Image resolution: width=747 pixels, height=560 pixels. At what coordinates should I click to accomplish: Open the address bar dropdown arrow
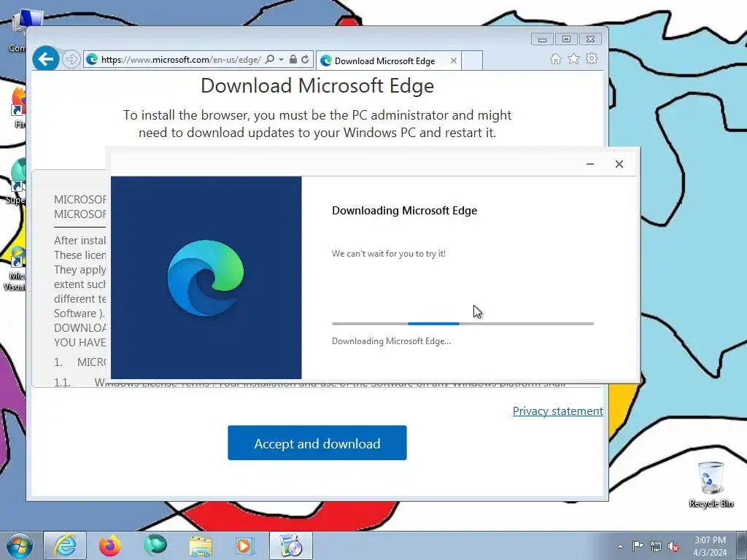click(x=281, y=60)
